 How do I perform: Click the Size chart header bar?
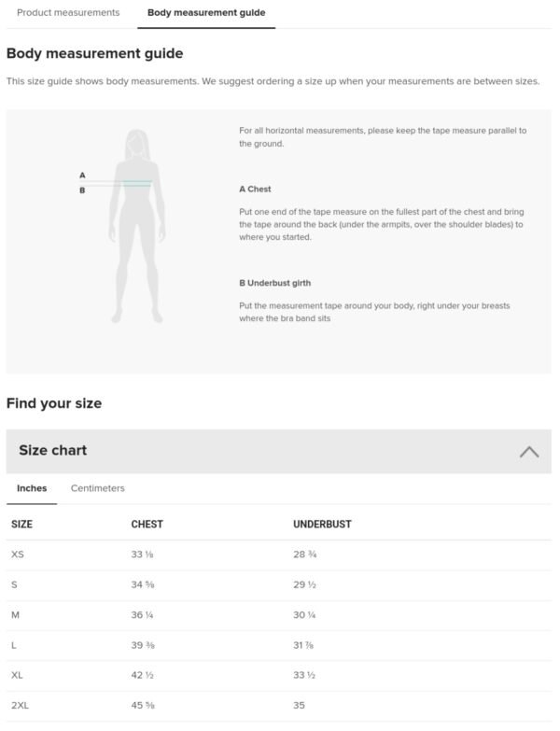click(278, 451)
